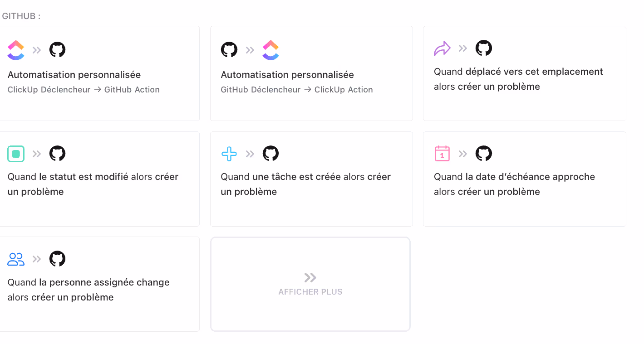The height and width of the screenshot is (344, 644).
Task: Select the GitHub trigger icon in the second card
Action: point(229,50)
